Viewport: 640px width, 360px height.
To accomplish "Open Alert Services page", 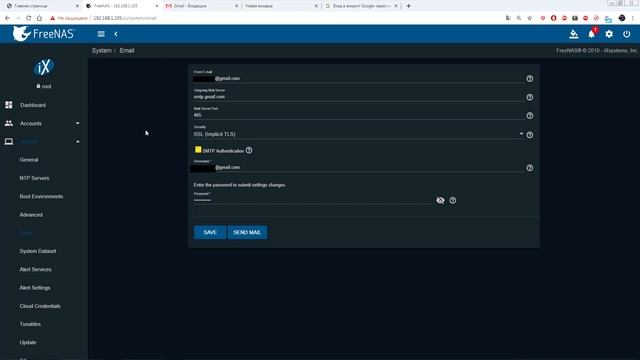I will pos(36,269).
